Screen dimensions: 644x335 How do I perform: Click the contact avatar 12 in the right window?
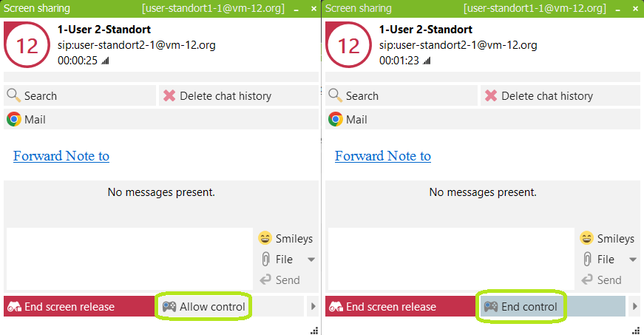point(349,45)
